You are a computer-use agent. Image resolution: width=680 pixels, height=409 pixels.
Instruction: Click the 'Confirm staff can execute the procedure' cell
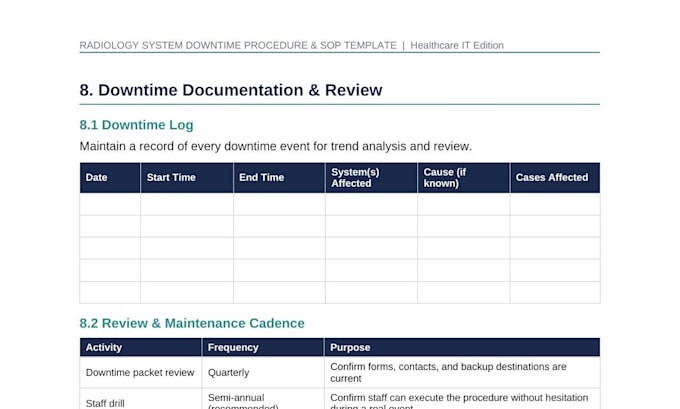pyautogui.click(x=462, y=399)
